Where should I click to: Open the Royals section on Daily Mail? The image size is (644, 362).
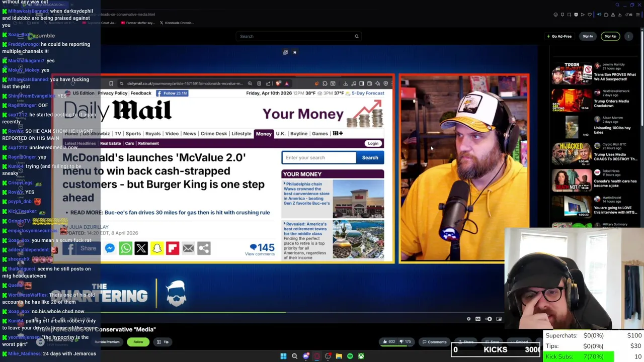coord(153,134)
